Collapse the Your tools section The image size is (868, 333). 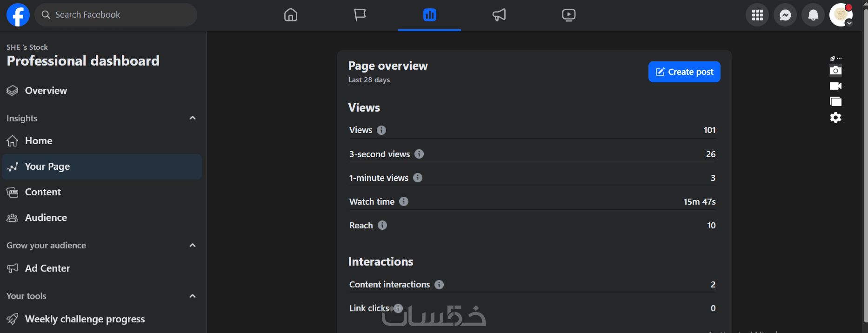tap(193, 296)
